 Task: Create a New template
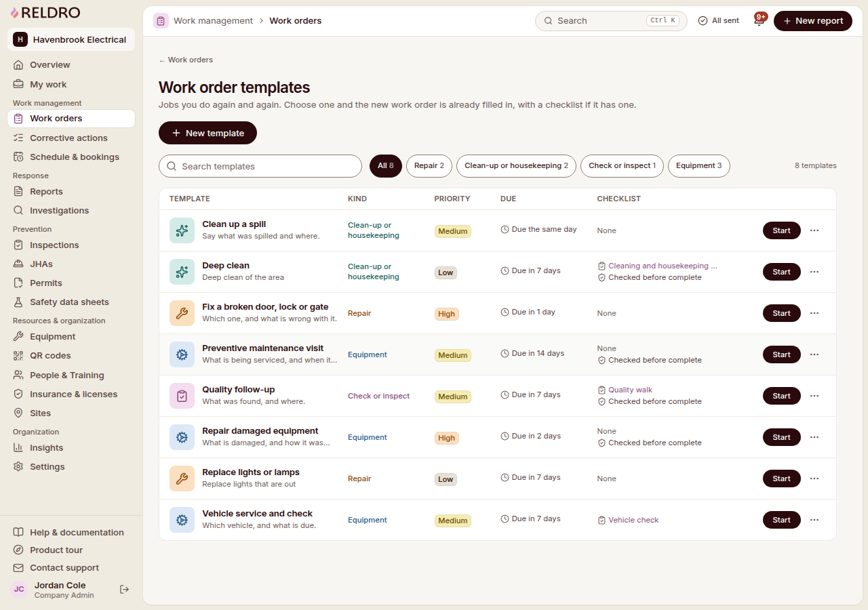click(x=208, y=133)
